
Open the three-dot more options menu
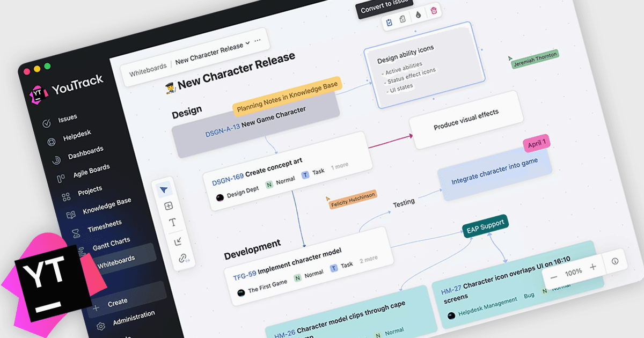tap(258, 40)
